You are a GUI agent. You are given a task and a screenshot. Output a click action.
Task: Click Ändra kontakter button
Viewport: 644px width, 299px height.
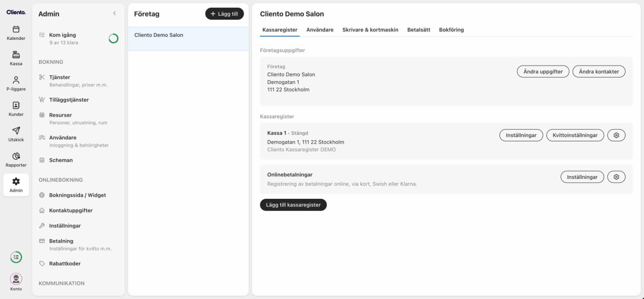click(599, 71)
